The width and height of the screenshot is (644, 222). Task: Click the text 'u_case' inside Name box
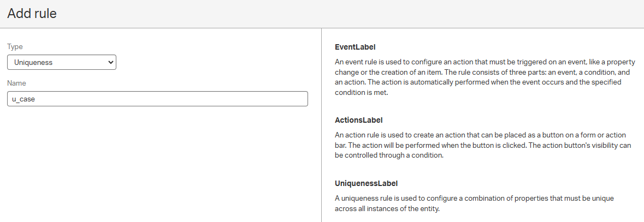[23, 99]
